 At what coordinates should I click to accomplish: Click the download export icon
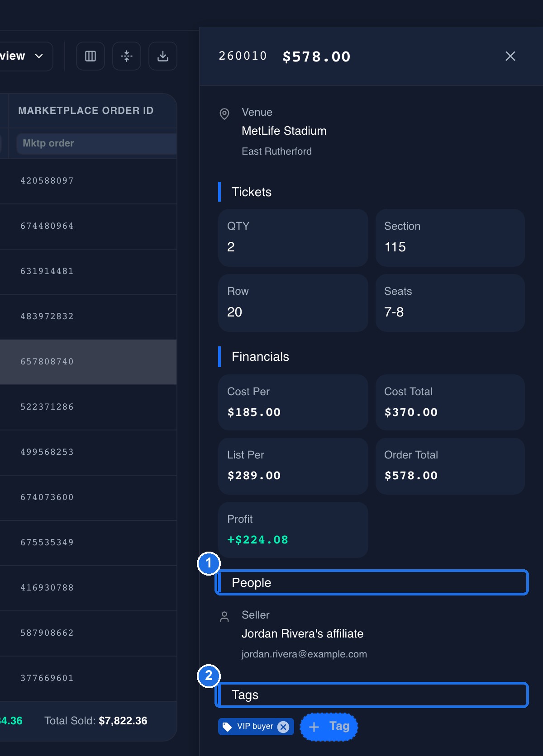(163, 56)
